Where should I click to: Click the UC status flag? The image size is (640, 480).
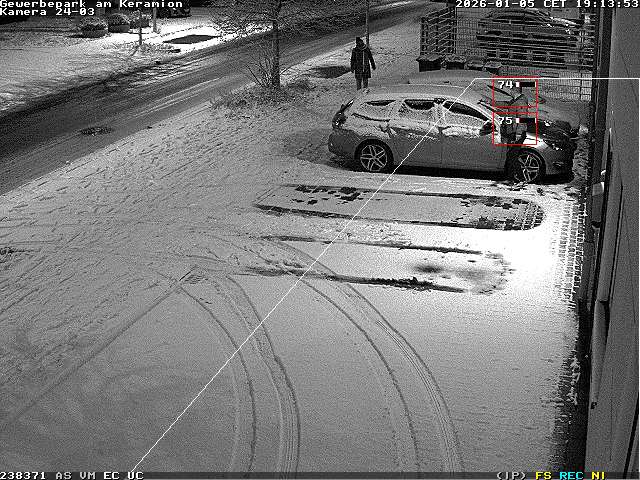coord(135,475)
